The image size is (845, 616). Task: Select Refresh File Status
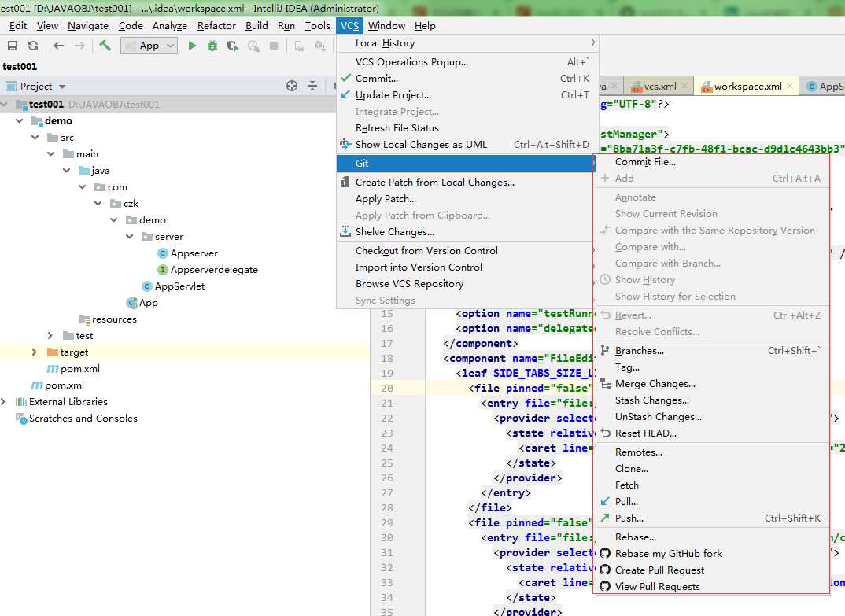coord(467,127)
